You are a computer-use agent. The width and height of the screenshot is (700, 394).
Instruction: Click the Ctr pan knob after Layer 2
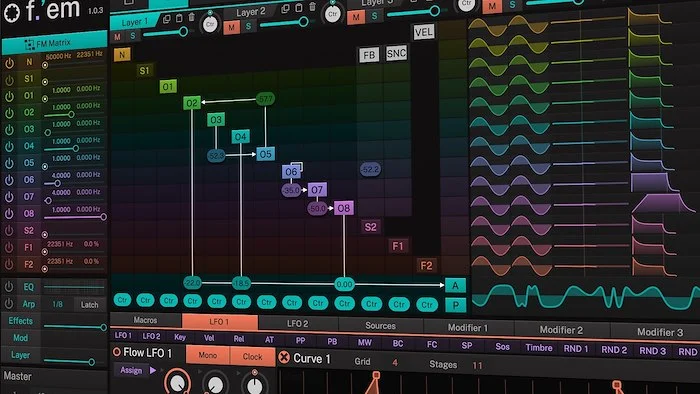point(333,14)
